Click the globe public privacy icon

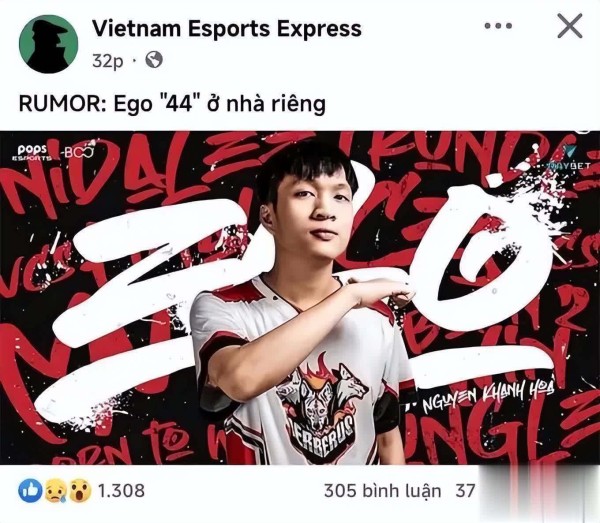154,60
